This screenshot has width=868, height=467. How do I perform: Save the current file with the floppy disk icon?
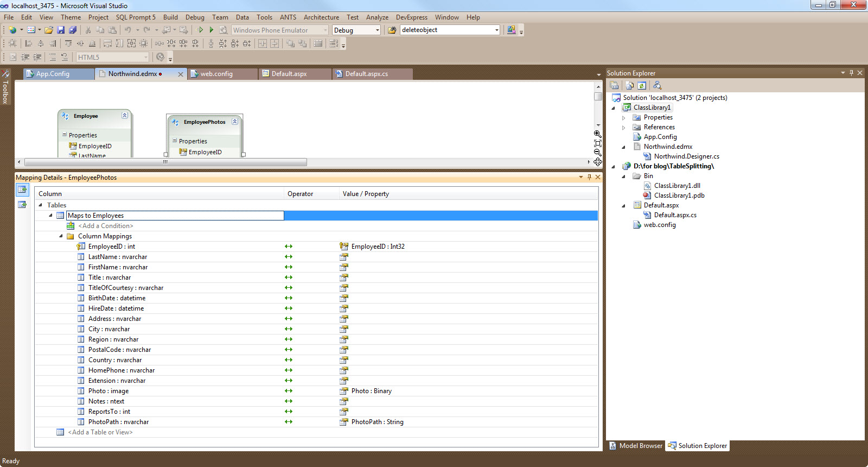(x=61, y=30)
